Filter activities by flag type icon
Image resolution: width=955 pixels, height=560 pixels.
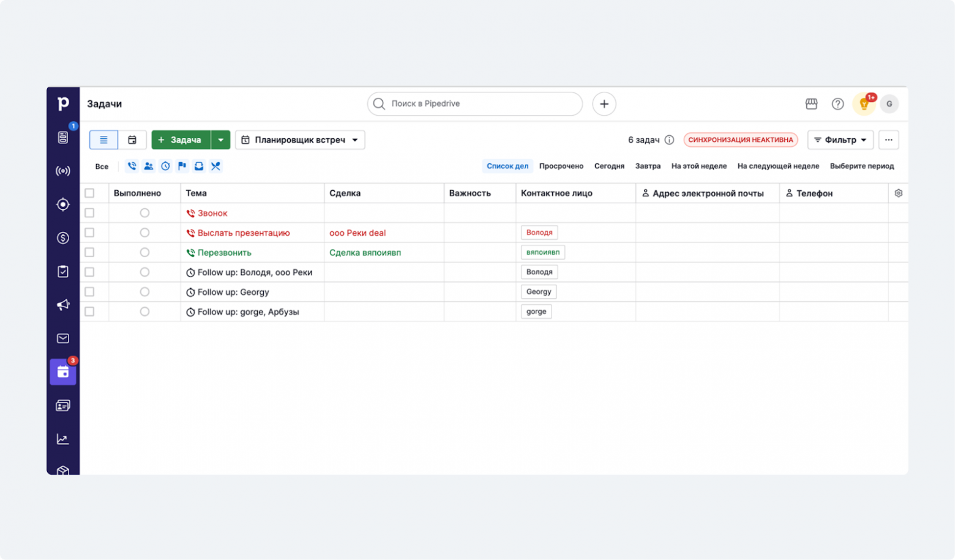[x=182, y=166]
